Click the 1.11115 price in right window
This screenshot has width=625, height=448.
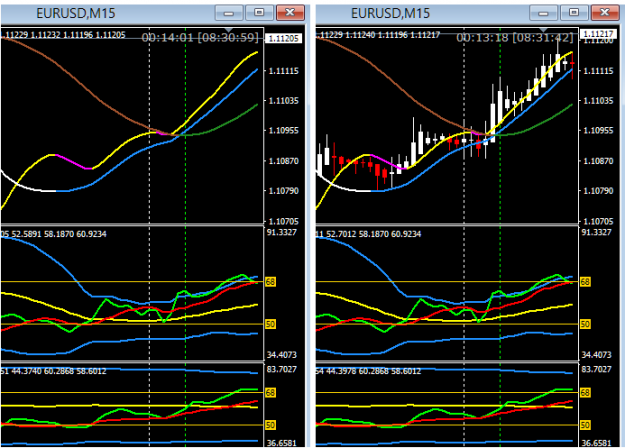598,71
